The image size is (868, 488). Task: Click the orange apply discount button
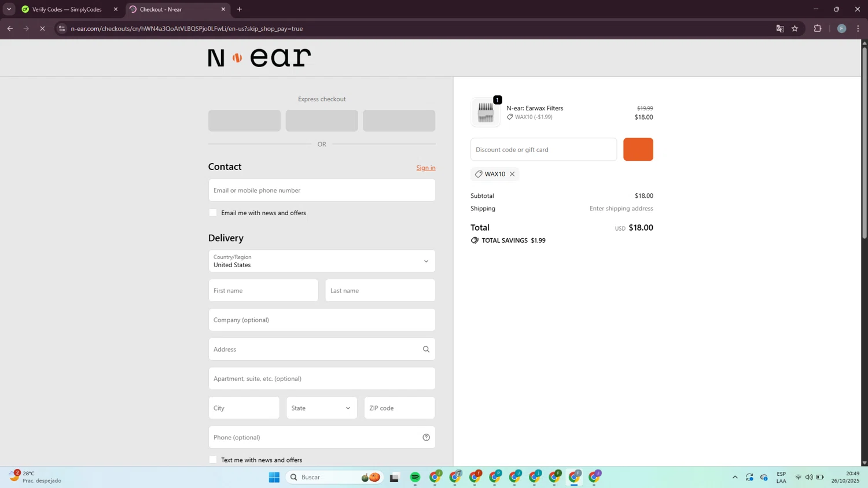(x=638, y=149)
